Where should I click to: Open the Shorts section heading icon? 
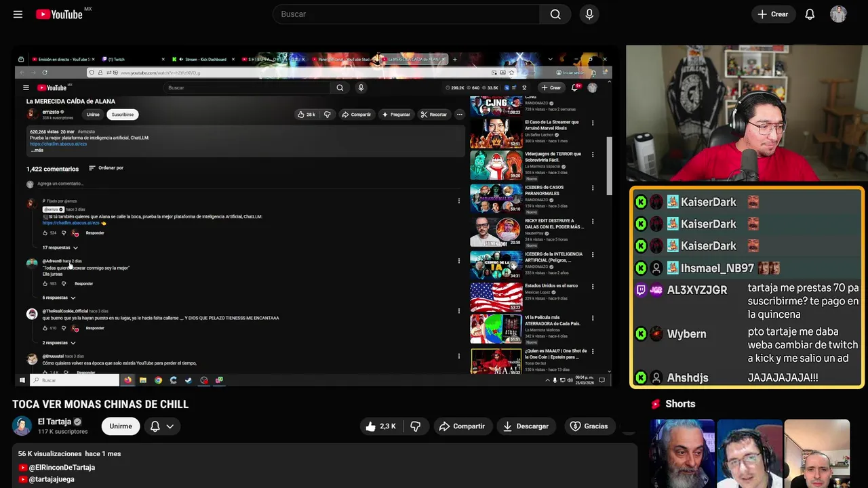pyautogui.click(x=655, y=404)
